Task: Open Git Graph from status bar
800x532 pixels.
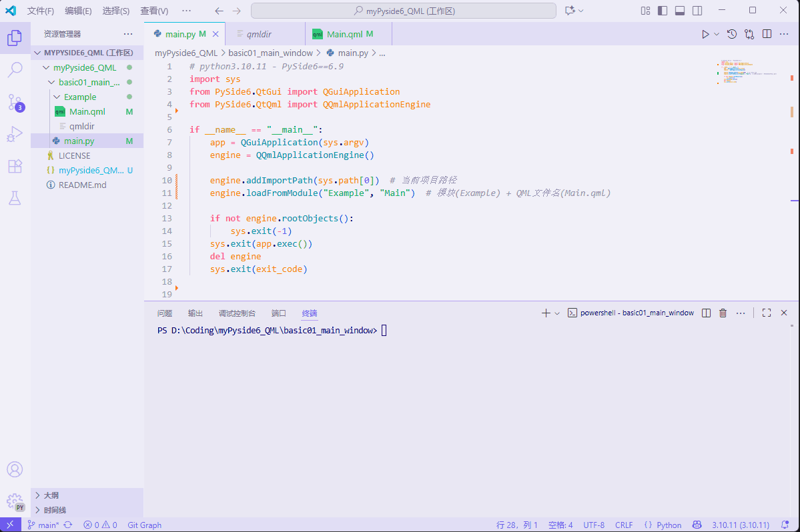Action: [144, 525]
